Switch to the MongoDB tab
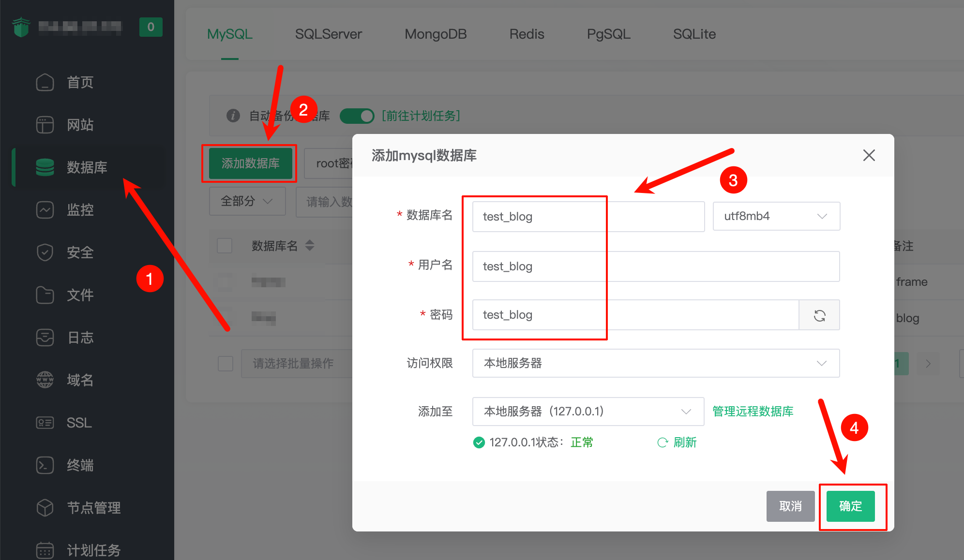The width and height of the screenshot is (964, 560). click(x=435, y=34)
